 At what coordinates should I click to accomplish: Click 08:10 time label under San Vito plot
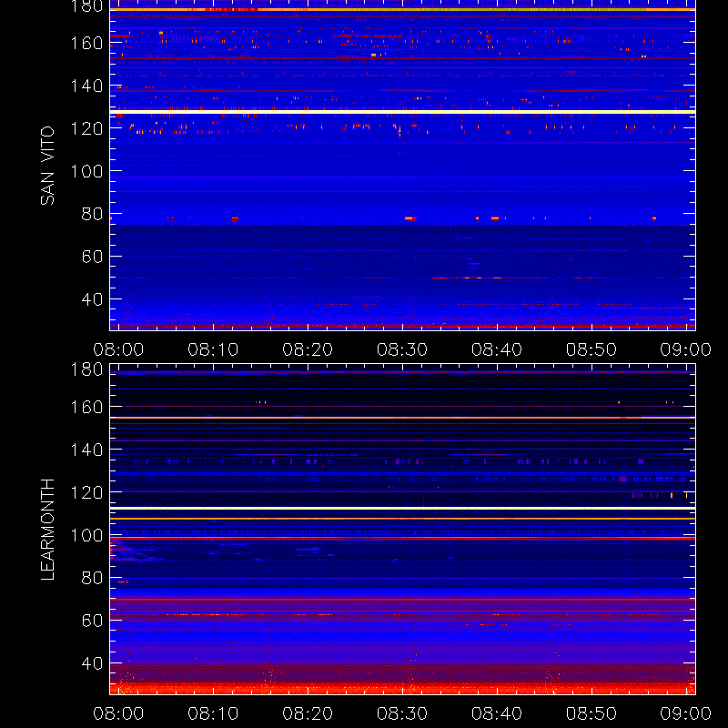tap(213, 349)
